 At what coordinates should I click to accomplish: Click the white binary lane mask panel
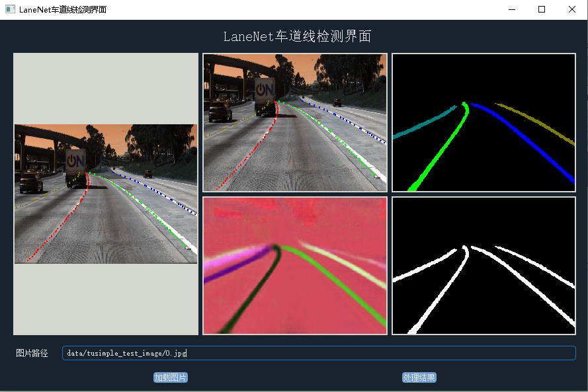(483, 265)
